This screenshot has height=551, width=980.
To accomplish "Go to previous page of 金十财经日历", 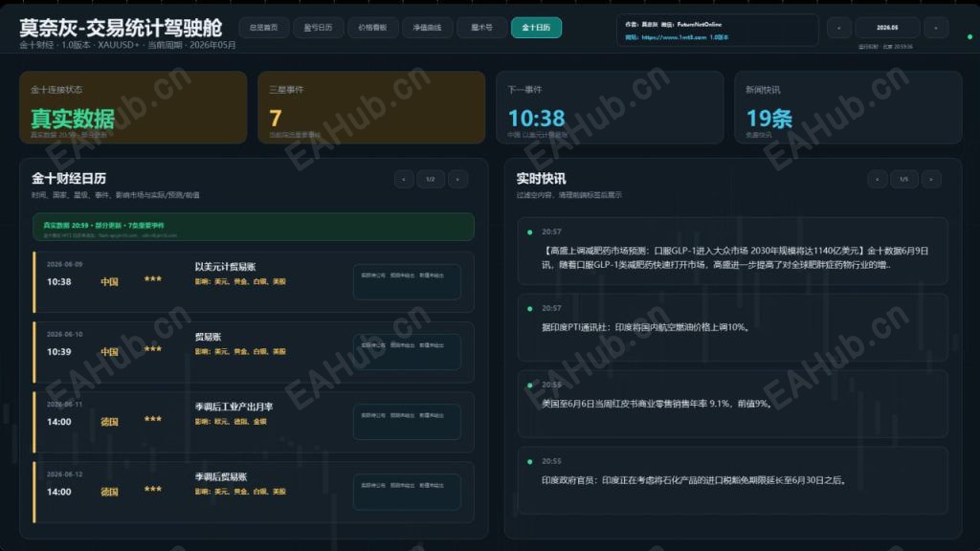I will pyautogui.click(x=404, y=179).
